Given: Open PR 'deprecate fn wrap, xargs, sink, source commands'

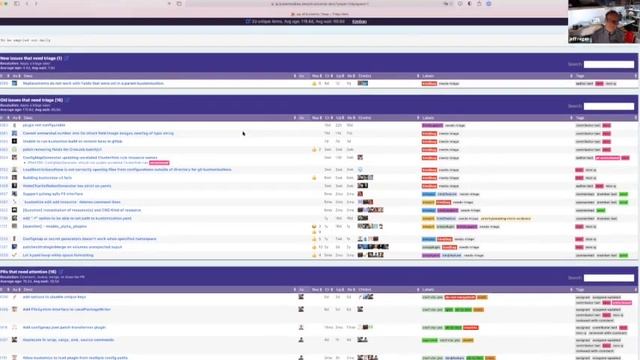Looking at the screenshot, I should 68,340.
